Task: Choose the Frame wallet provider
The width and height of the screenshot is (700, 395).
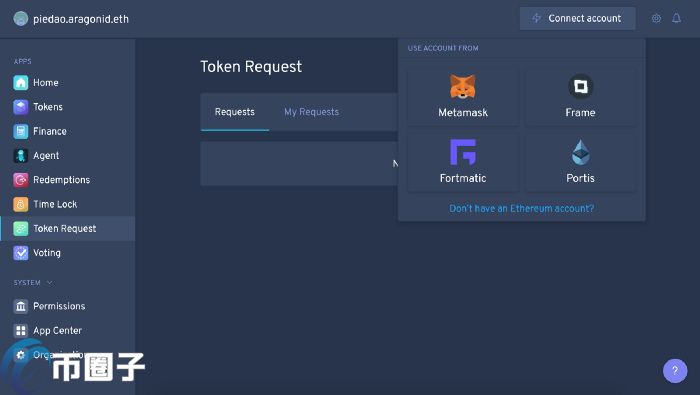Action: (580, 96)
